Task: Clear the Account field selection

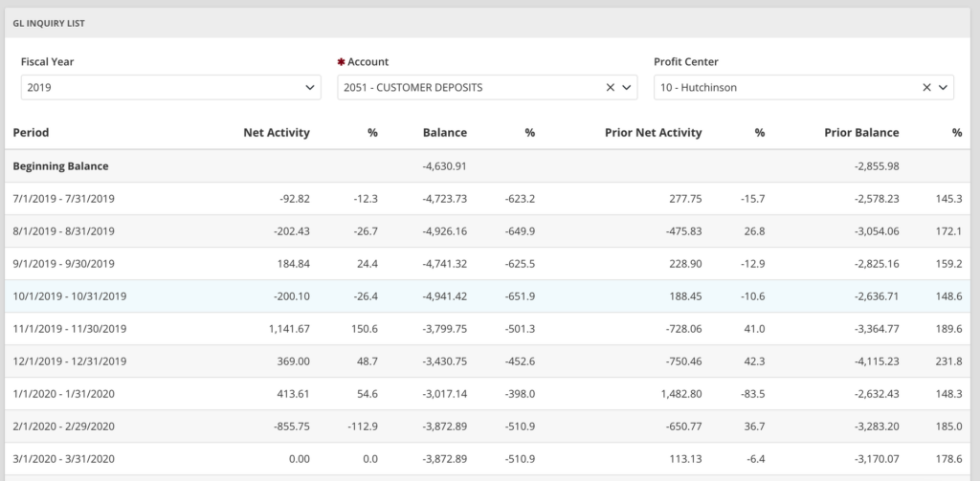Action: (x=610, y=87)
